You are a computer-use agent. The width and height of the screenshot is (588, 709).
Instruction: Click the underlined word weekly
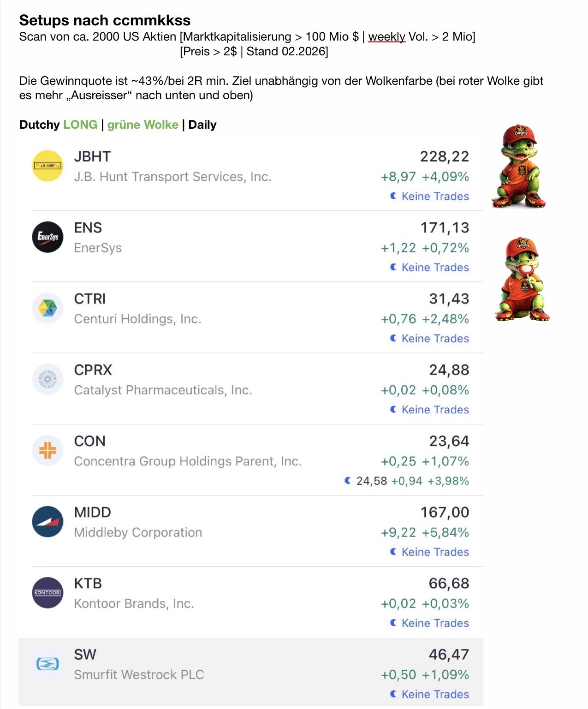pyautogui.click(x=386, y=37)
